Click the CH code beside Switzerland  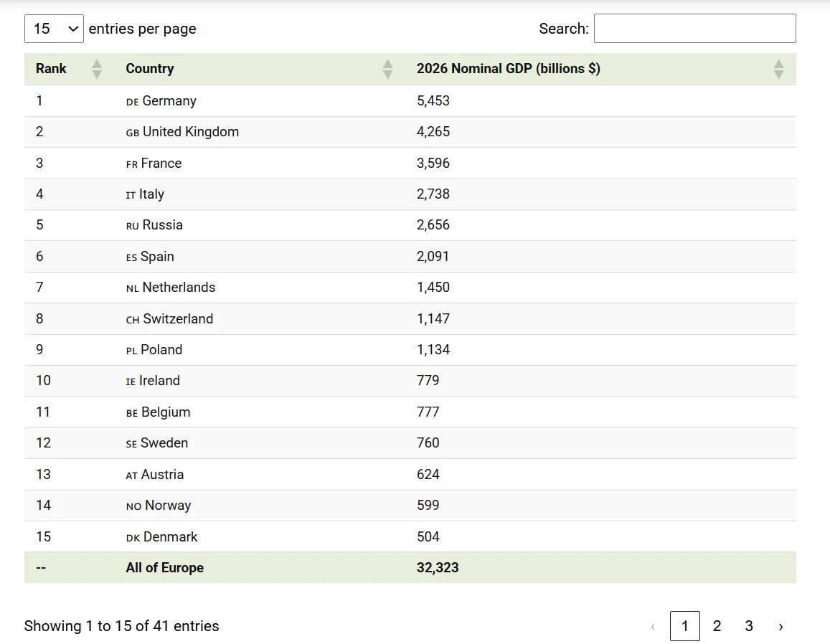click(x=132, y=320)
